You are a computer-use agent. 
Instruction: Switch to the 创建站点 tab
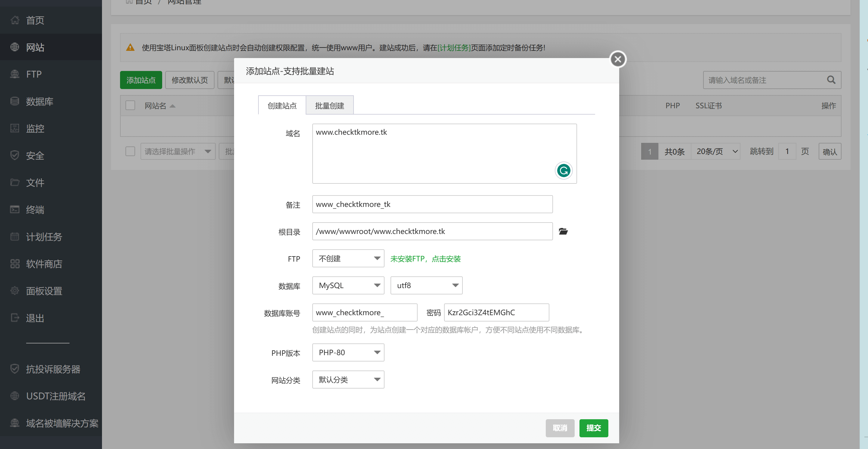click(282, 106)
